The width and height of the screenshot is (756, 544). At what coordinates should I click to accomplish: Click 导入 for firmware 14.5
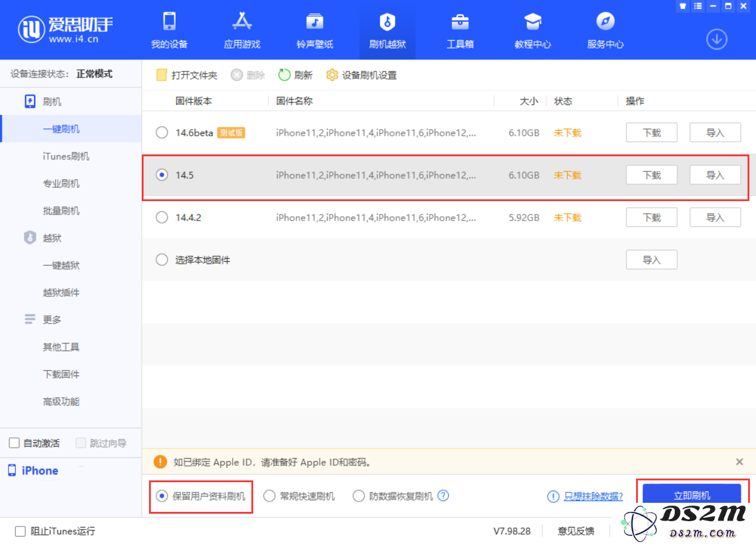pos(715,175)
